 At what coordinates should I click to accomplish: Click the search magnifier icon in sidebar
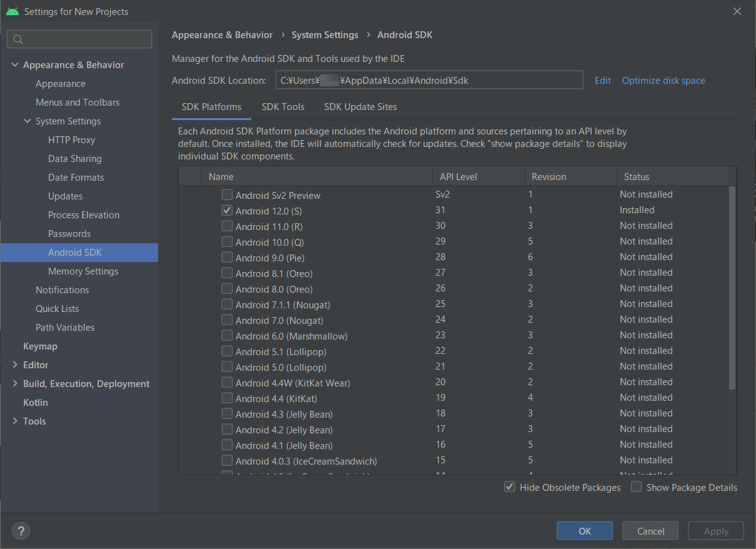pyautogui.click(x=18, y=39)
